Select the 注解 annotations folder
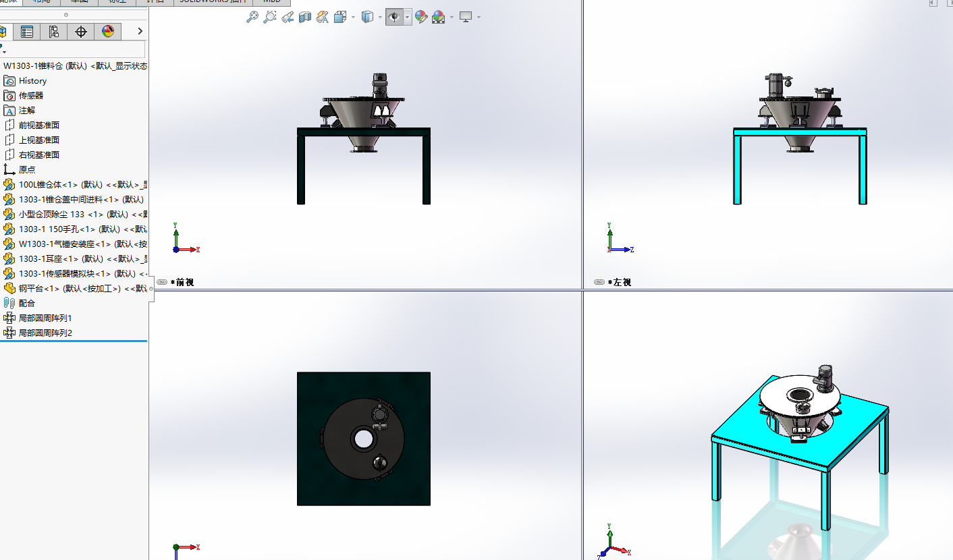Viewport: 953px width, 560px height. tap(20, 111)
